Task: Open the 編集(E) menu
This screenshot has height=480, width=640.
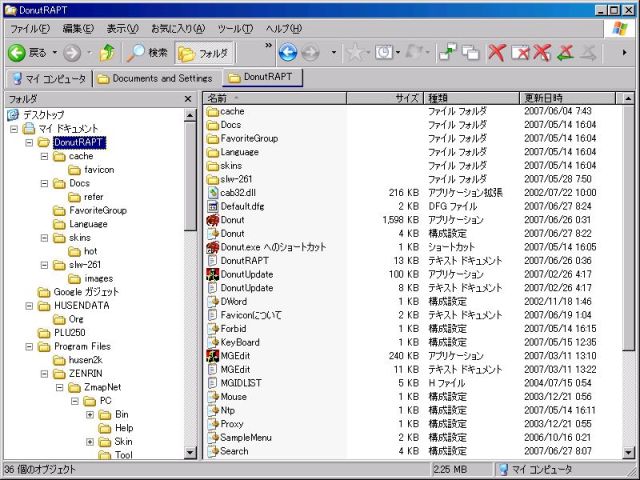Action: click(78, 29)
